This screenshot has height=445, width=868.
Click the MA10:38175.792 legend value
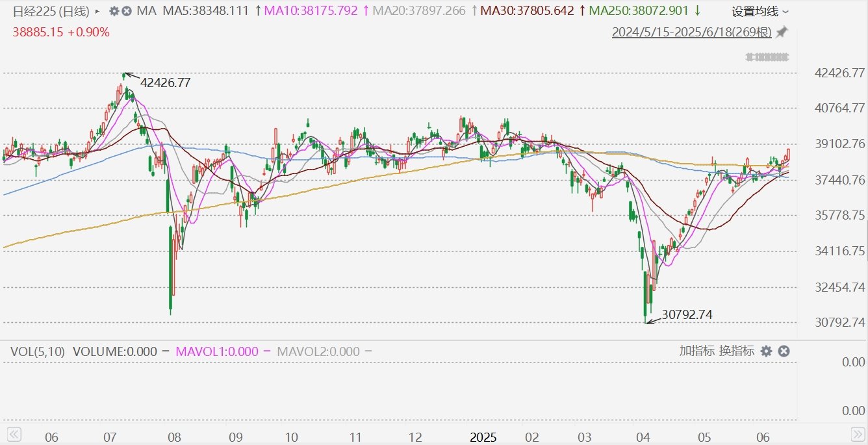(311, 11)
